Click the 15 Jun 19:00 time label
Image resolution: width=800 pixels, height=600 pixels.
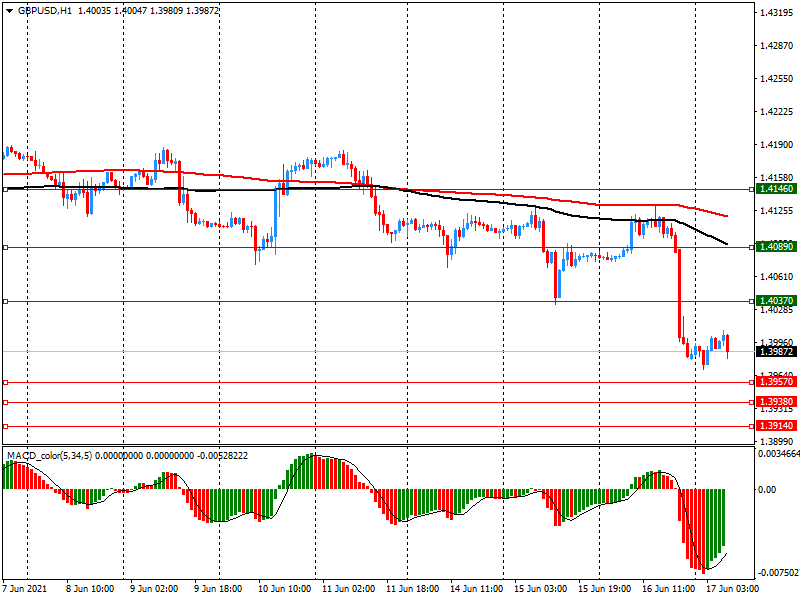pos(605,589)
